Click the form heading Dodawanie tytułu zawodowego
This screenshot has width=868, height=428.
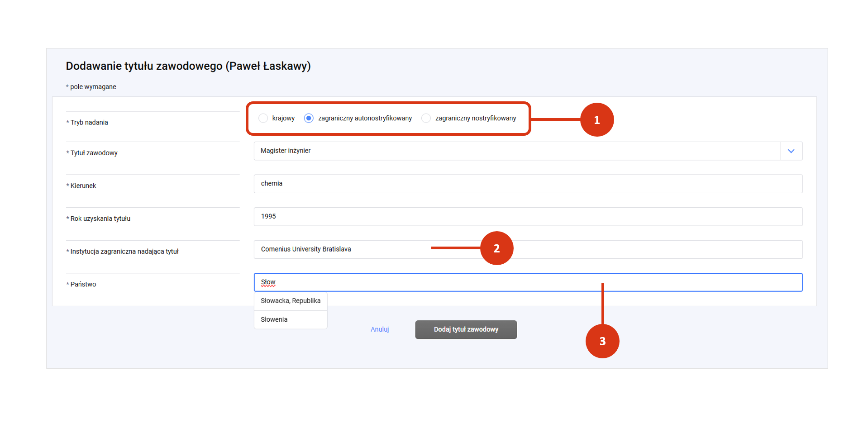[x=188, y=66]
